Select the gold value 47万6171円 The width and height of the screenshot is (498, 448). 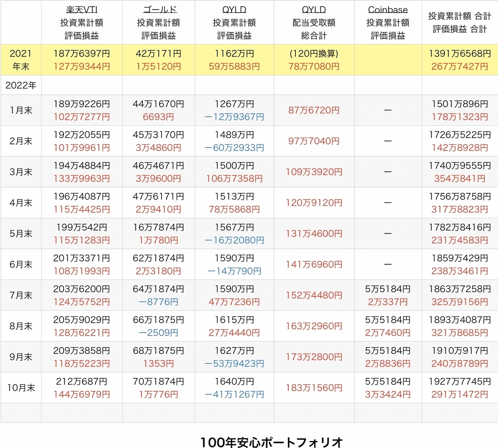tap(159, 197)
